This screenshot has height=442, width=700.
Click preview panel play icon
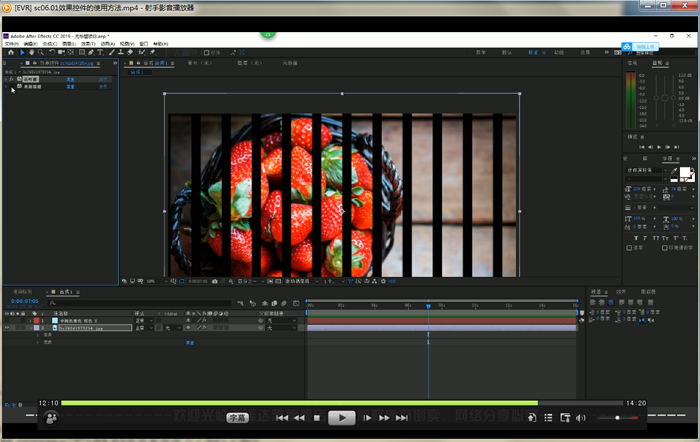pyautogui.click(x=659, y=147)
